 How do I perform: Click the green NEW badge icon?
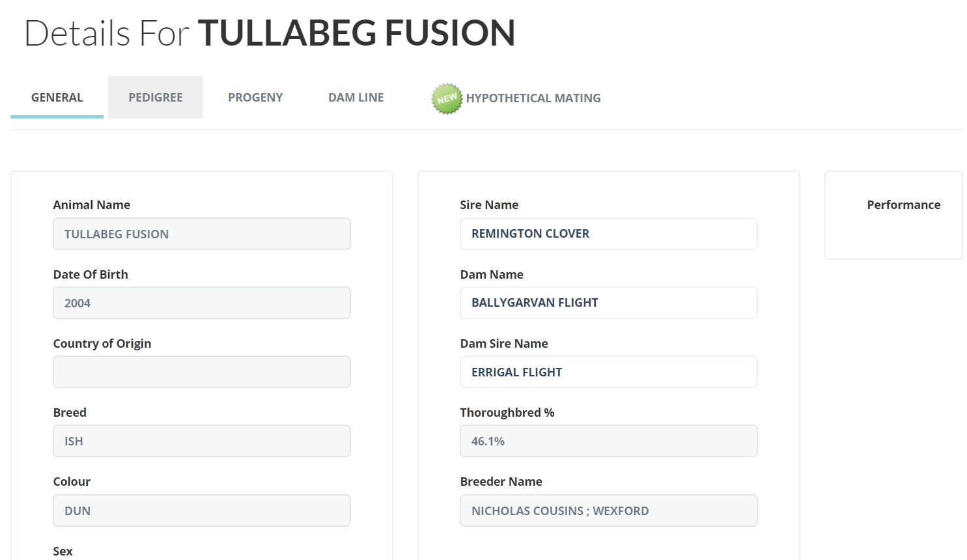[x=447, y=99]
